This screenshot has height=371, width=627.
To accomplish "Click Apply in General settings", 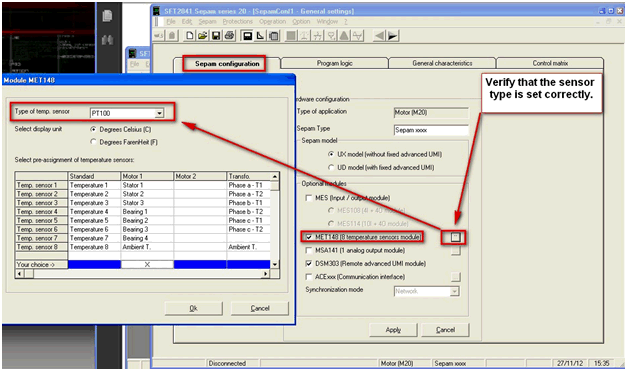I will (x=393, y=330).
